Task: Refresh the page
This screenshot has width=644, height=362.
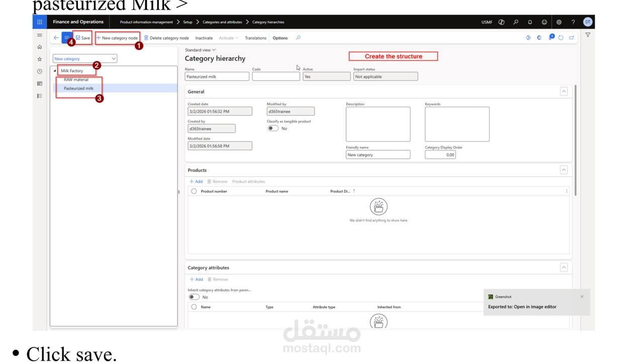Action: pos(561,38)
